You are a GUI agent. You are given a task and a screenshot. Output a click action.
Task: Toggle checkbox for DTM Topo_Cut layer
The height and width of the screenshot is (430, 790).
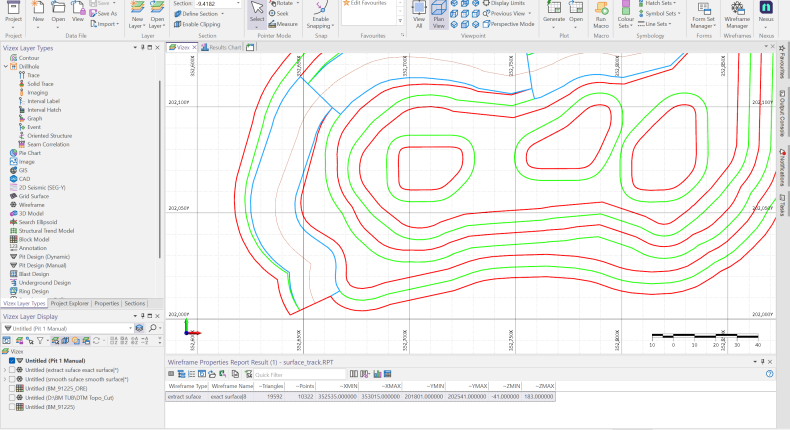coord(12,398)
